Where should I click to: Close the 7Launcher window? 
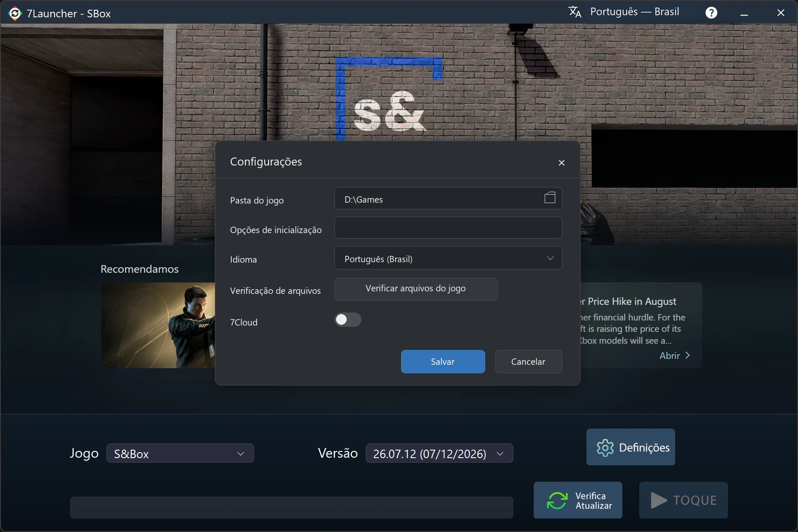781,14
